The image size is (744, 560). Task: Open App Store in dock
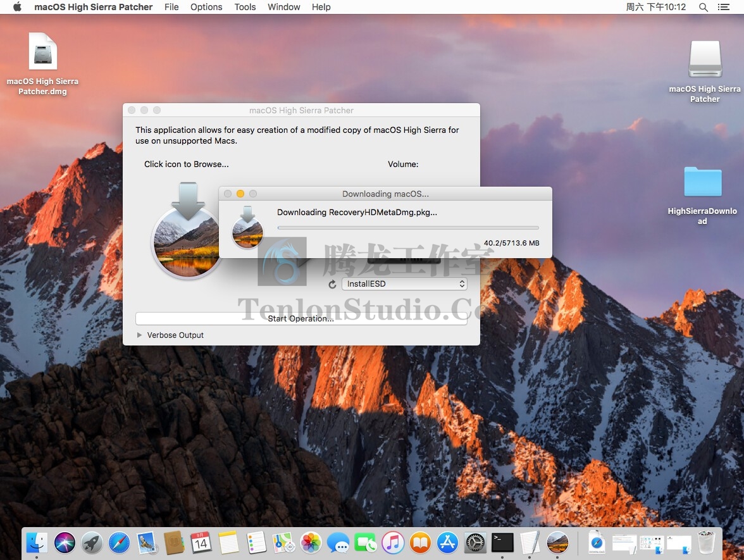tap(447, 542)
